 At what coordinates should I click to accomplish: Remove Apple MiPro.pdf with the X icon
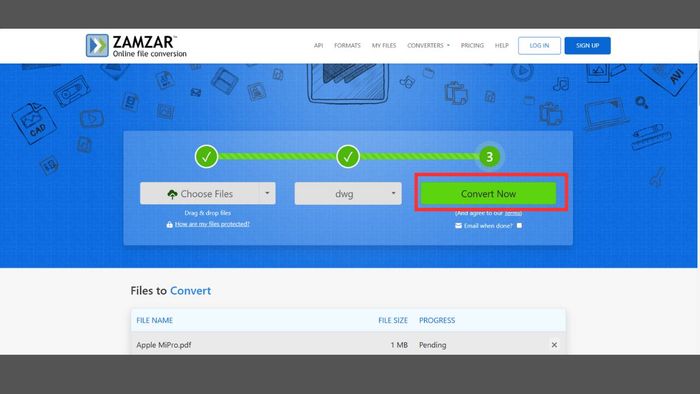pos(554,345)
